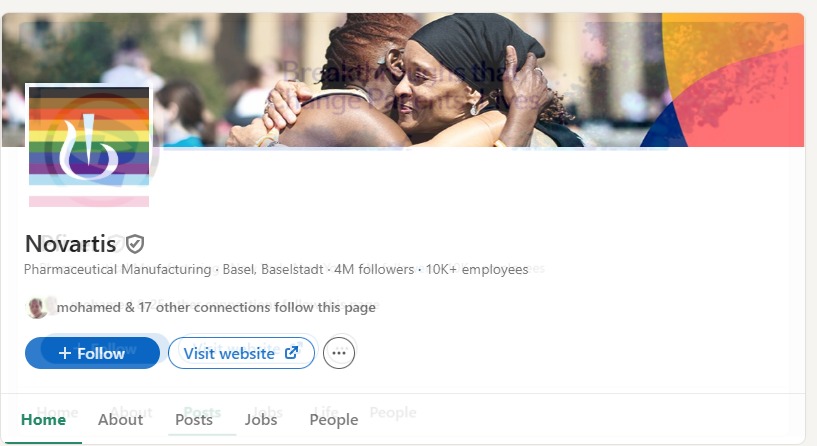The height and width of the screenshot is (446, 817).
Task: Click the Visit website button
Action: (241, 353)
